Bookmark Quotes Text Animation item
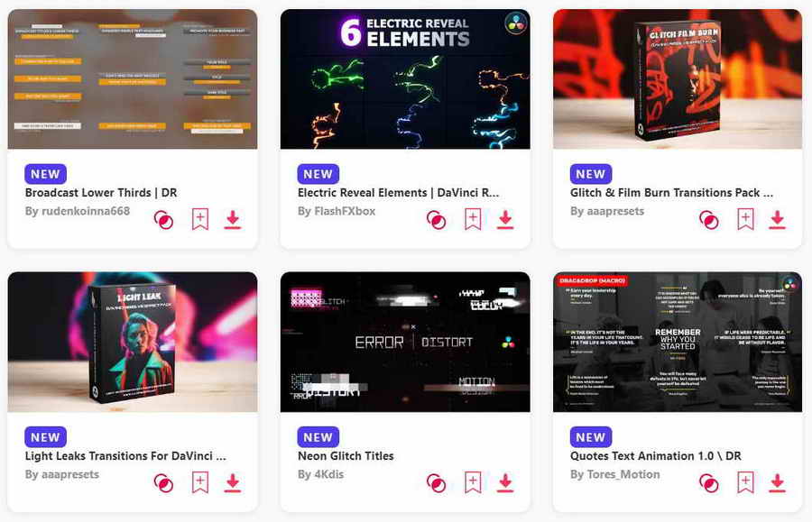This screenshot has height=522, width=812. [745, 482]
